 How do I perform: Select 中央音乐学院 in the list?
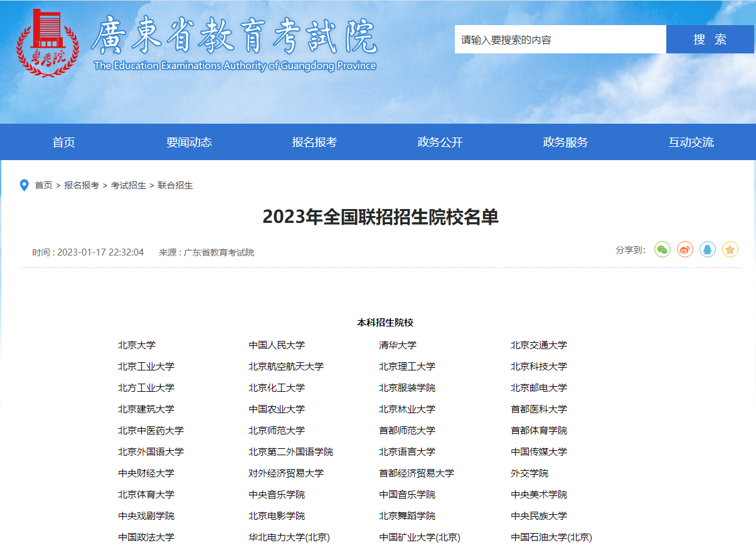[277, 495]
